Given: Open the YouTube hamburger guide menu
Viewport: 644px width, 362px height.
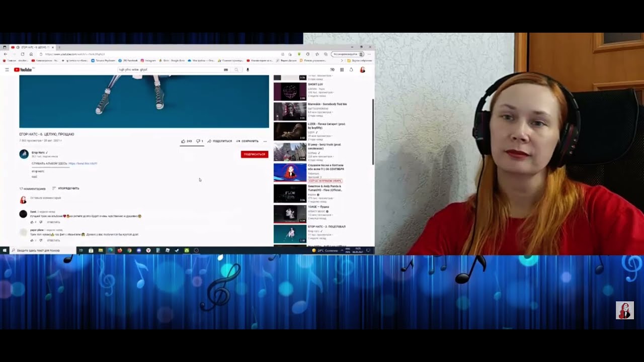Looking at the screenshot, I should click(x=7, y=70).
